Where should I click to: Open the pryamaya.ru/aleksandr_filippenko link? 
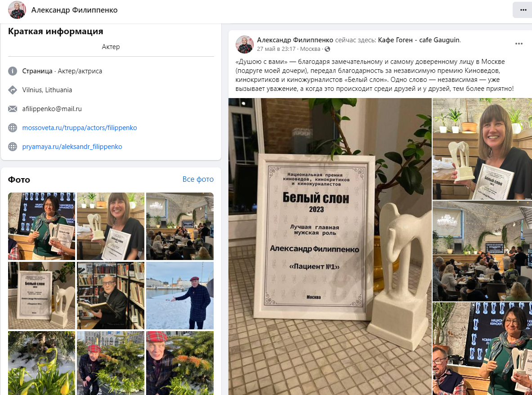pyautogui.click(x=72, y=147)
